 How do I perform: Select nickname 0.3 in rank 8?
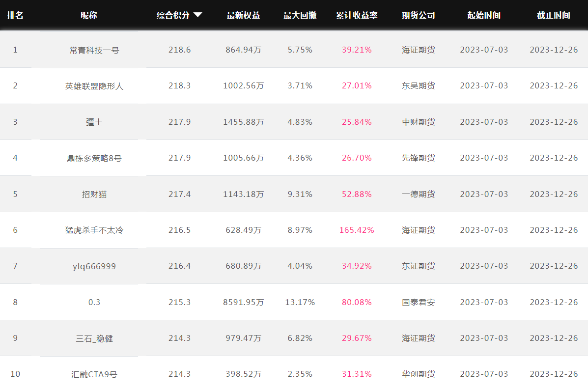(x=94, y=302)
